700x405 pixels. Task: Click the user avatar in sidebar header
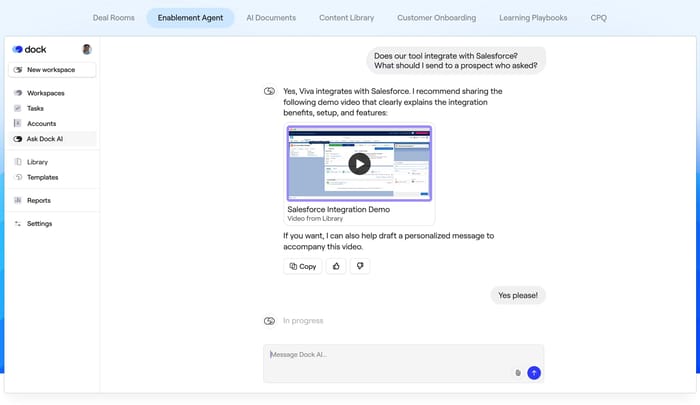coord(87,49)
